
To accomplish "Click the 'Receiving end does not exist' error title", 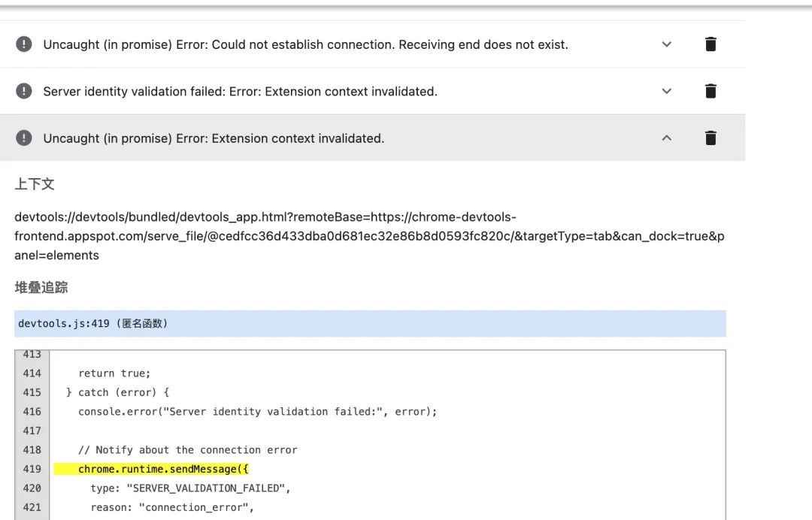I will click(305, 44).
